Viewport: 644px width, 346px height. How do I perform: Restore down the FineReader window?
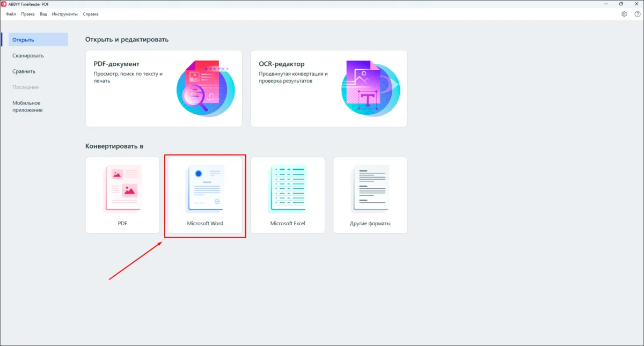pyautogui.click(x=621, y=4)
